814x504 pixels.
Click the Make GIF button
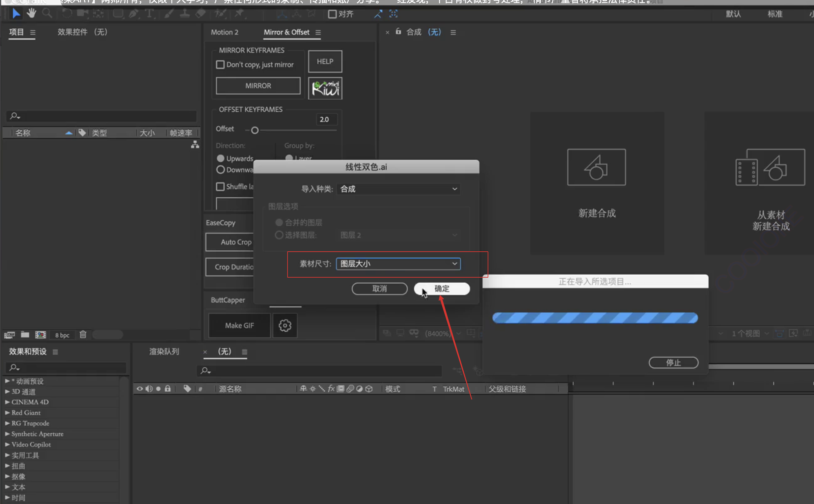point(240,326)
